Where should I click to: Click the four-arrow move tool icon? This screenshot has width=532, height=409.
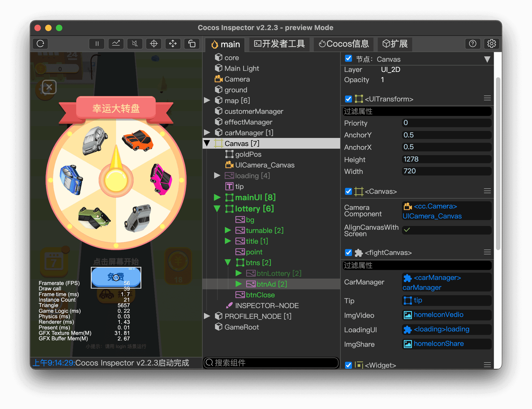tap(173, 44)
